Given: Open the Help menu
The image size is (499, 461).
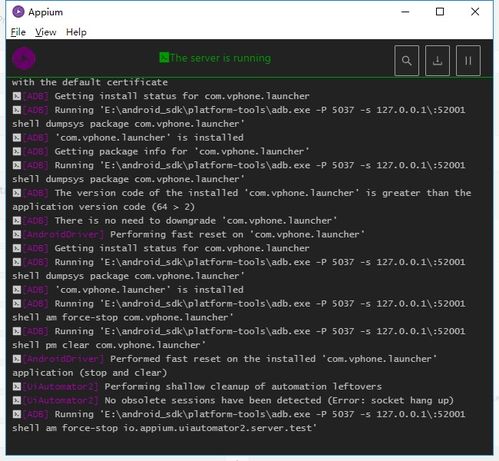Looking at the screenshot, I should point(76,32).
